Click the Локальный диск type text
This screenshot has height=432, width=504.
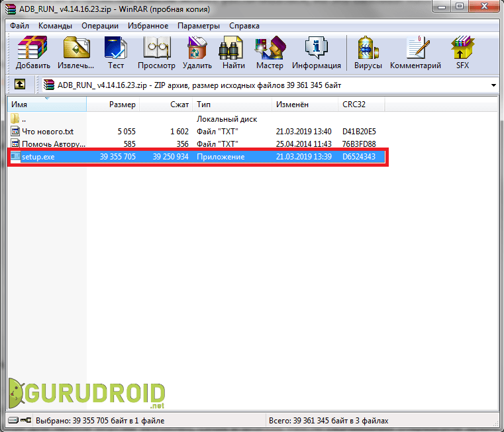coord(227,119)
